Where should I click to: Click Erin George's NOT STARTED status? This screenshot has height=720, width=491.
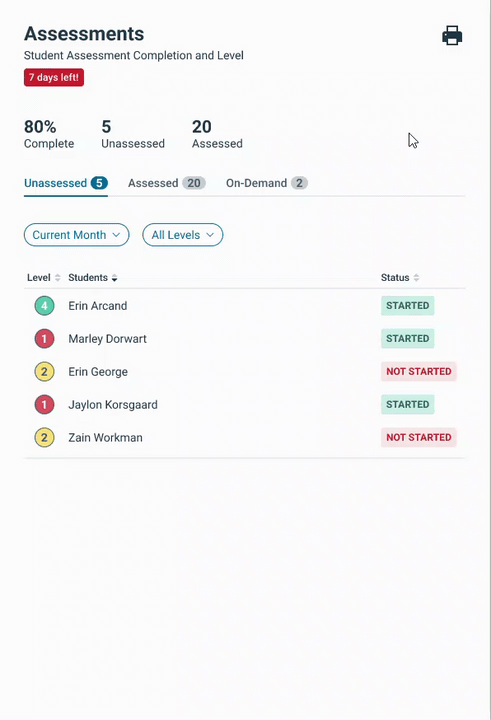point(418,372)
